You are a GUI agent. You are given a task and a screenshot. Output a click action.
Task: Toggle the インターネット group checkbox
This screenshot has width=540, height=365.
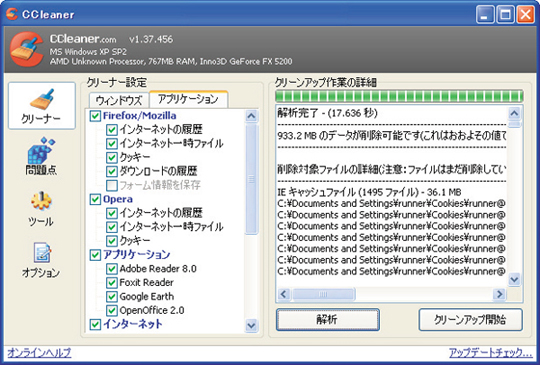click(x=95, y=324)
